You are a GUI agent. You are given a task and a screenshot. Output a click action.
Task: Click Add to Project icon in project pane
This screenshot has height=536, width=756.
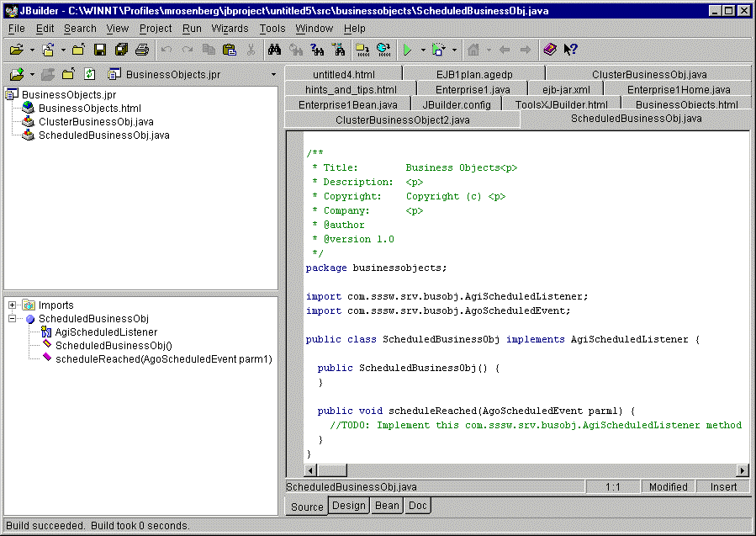[x=17, y=74]
